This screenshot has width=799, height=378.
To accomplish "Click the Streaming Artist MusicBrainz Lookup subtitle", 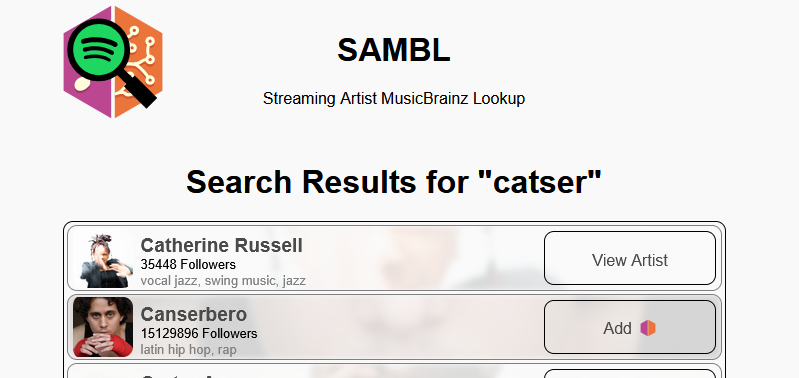I will click(x=394, y=98).
